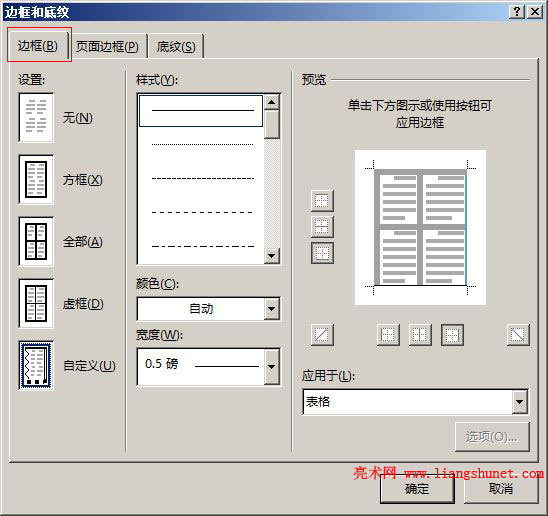Viewport: 548px width, 516px height.
Task: Toggle the bottom border button in preview
Action: tap(322, 253)
